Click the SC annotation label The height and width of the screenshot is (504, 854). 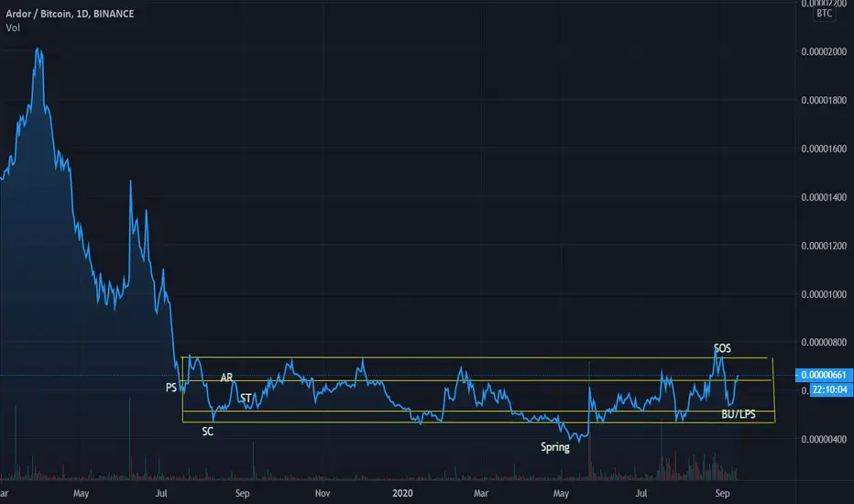207,432
